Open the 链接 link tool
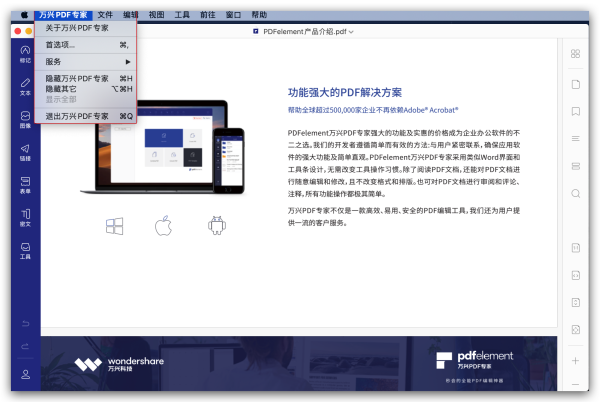600x402 pixels. pos(25,152)
